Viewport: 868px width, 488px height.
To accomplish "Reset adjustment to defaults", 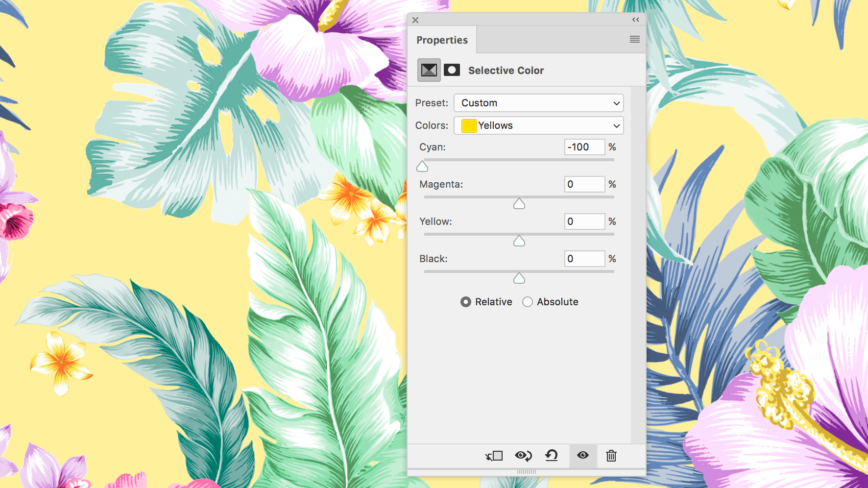I will click(x=552, y=456).
